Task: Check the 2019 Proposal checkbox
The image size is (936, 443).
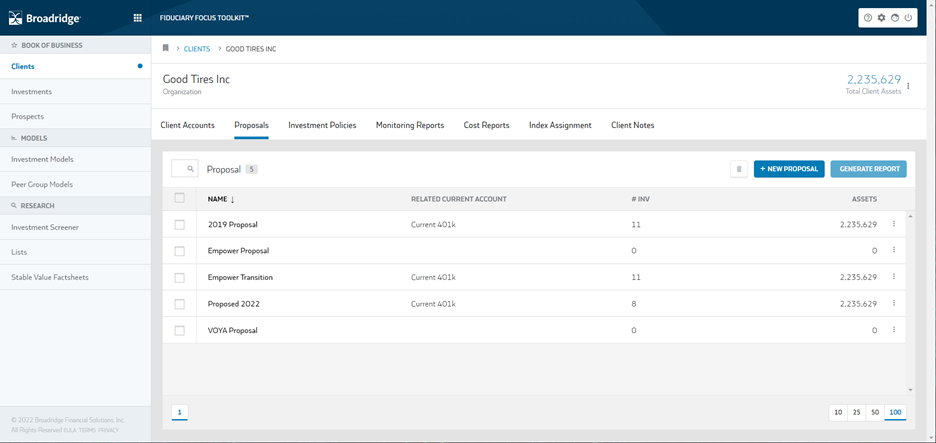Action: [179, 225]
